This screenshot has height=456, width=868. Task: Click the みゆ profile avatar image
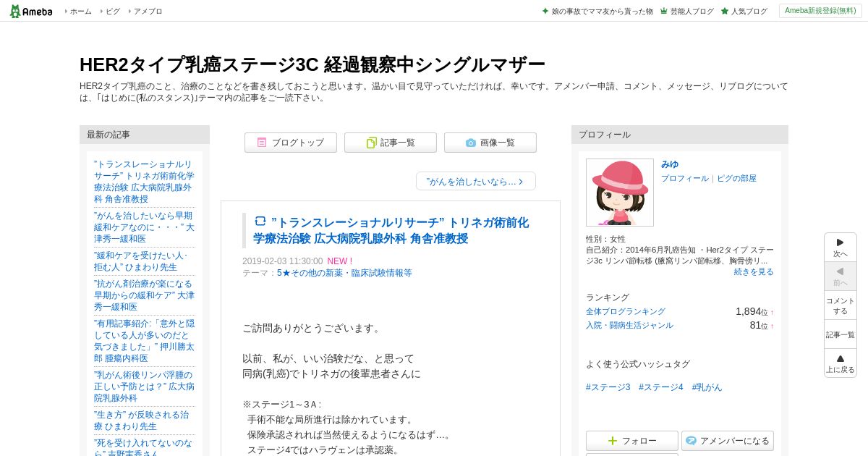[x=620, y=193]
